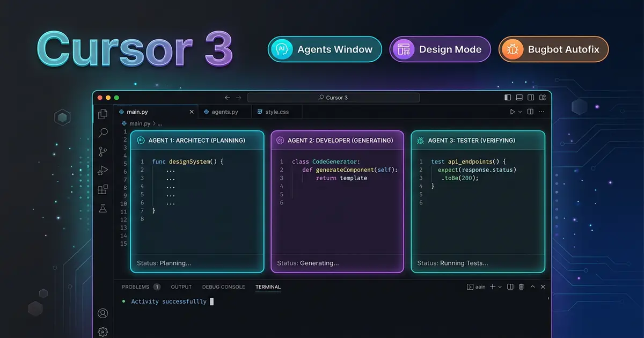Image resolution: width=644 pixels, height=338 pixels.
Task: Open the OUTPUT panel tab
Action: pyautogui.click(x=181, y=287)
